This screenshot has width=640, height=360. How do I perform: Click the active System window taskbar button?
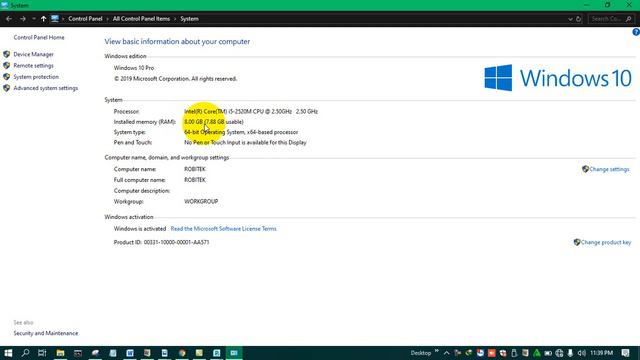[x=234, y=353]
